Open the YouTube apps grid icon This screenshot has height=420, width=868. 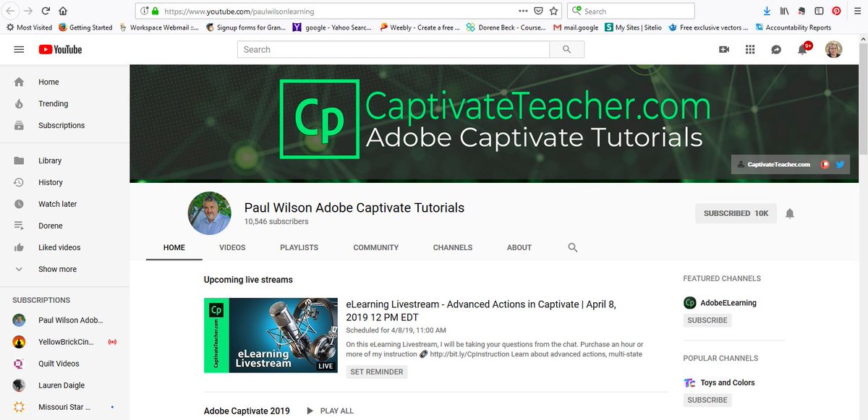tap(750, 49)
